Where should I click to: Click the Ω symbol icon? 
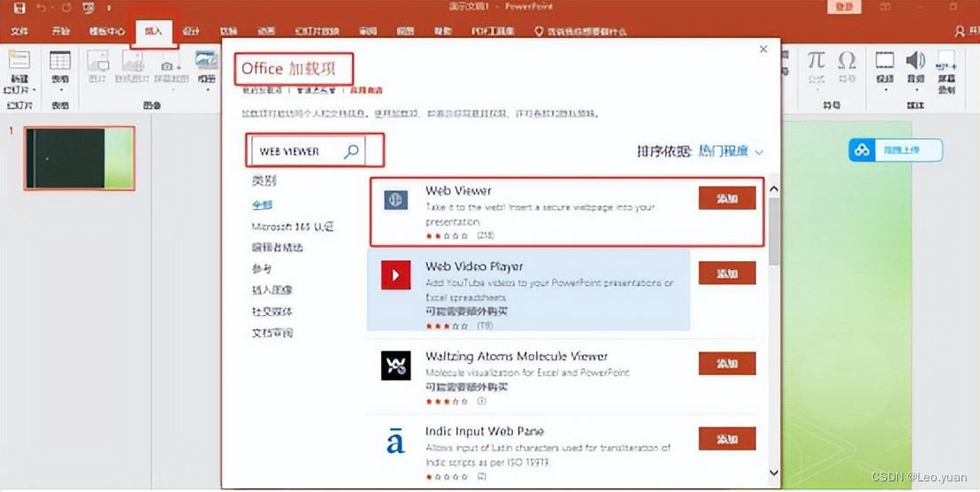pos(846,60)
